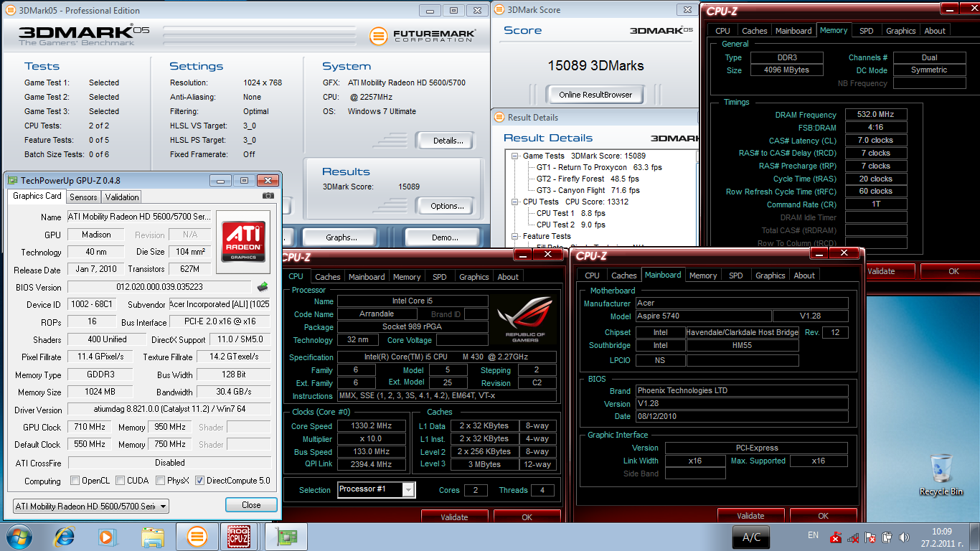Viewport: 980px width, 551px height.
Task: Click the Demo... button
Action: 443,237
